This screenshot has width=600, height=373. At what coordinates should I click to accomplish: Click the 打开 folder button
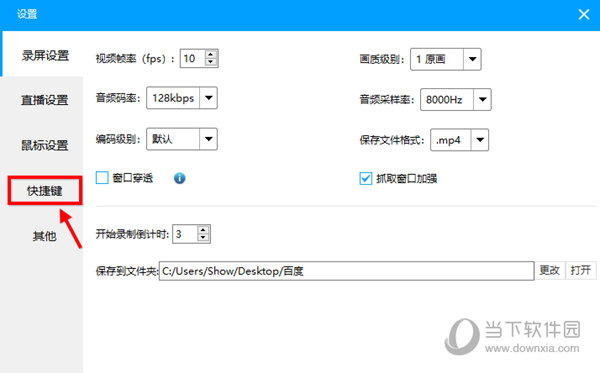(580, 270)
